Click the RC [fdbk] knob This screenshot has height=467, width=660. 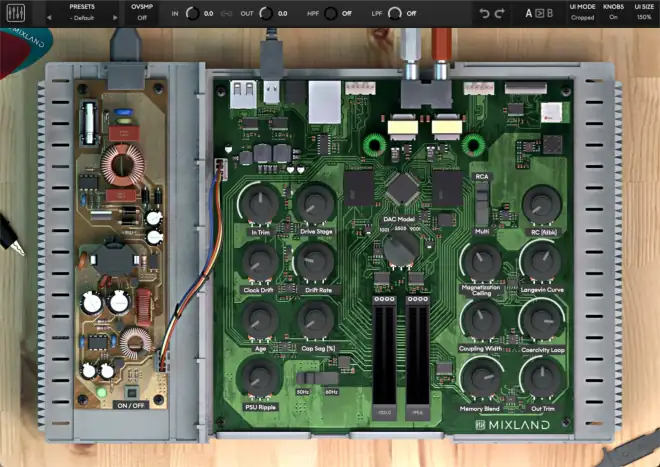click(x=542, y=205)
